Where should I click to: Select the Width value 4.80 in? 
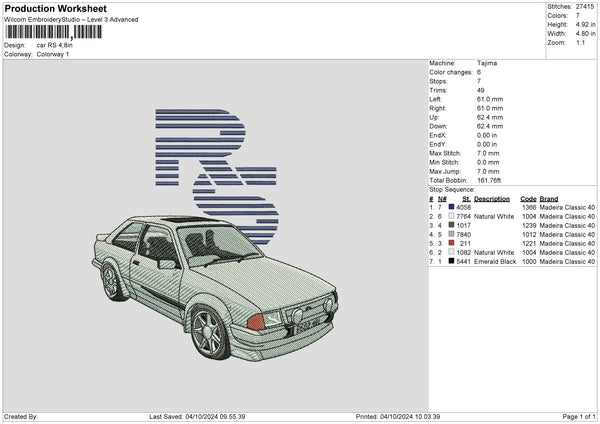[585, 34]
